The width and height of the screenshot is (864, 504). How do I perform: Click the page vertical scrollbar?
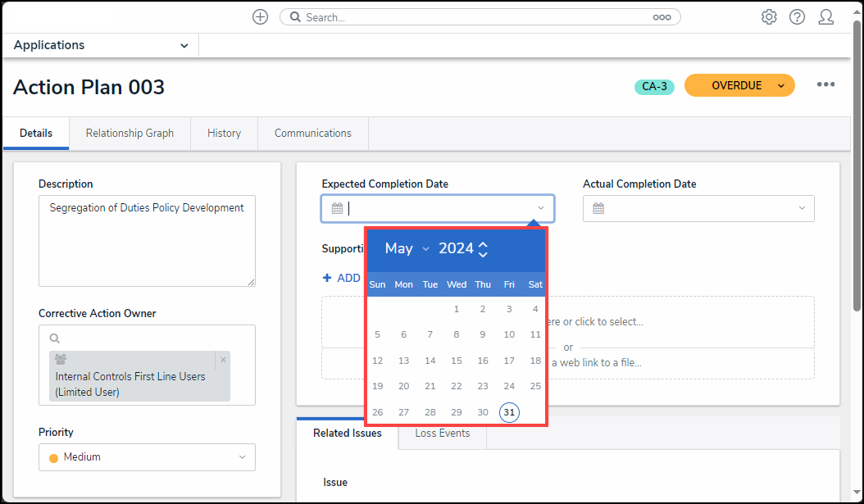tap(857, 166)
